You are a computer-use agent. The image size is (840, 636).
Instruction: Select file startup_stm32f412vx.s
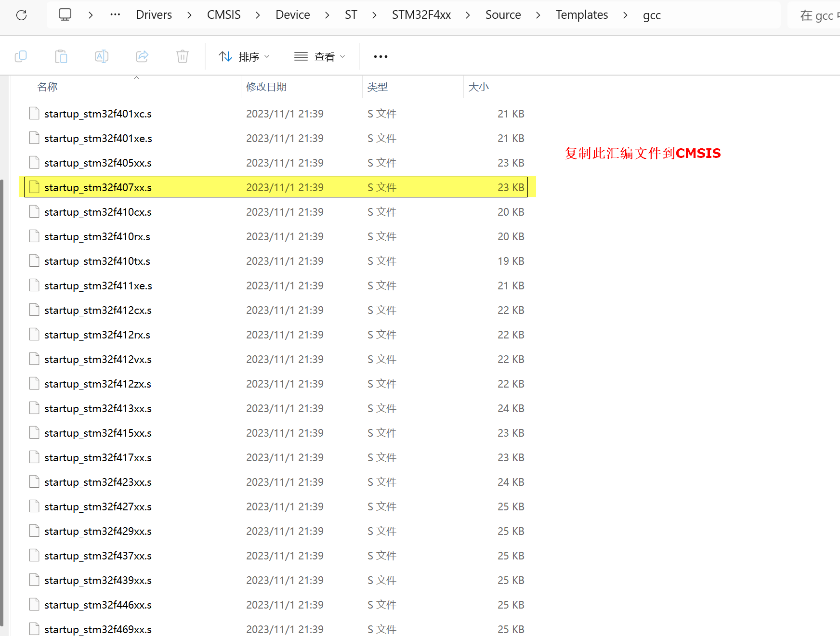[x=98, y=359]
